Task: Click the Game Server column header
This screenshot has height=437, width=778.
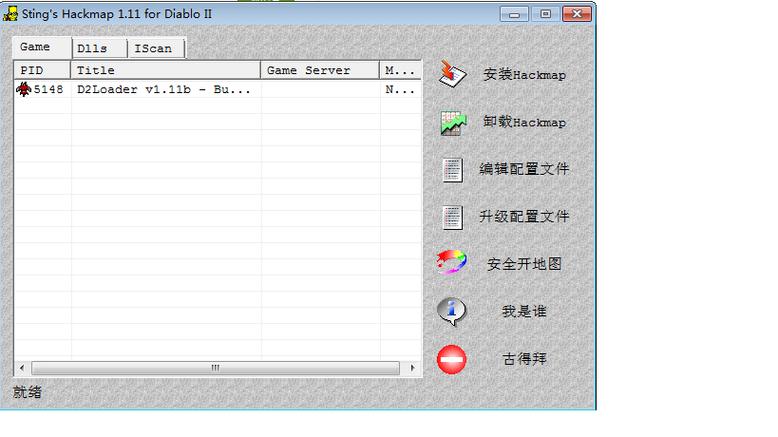Action: click(319, 71)
